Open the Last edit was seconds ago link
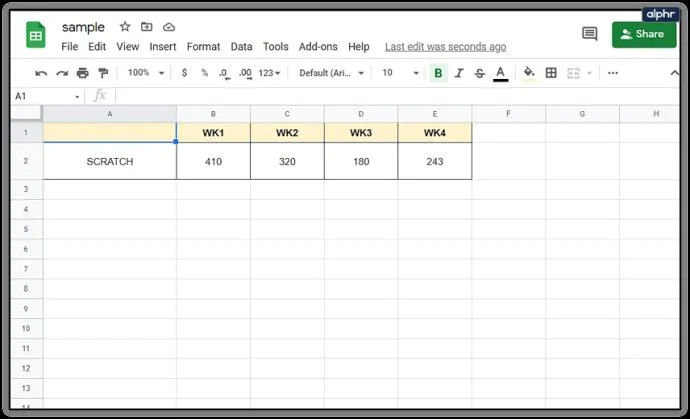Screen dimensions: 690x419 445,47
